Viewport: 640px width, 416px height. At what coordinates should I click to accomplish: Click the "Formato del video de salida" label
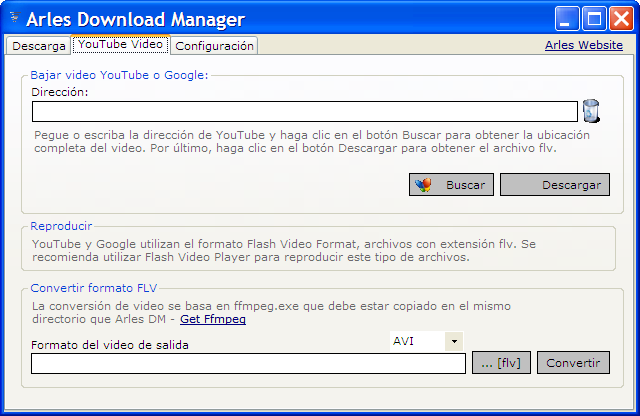click(110, 345)
